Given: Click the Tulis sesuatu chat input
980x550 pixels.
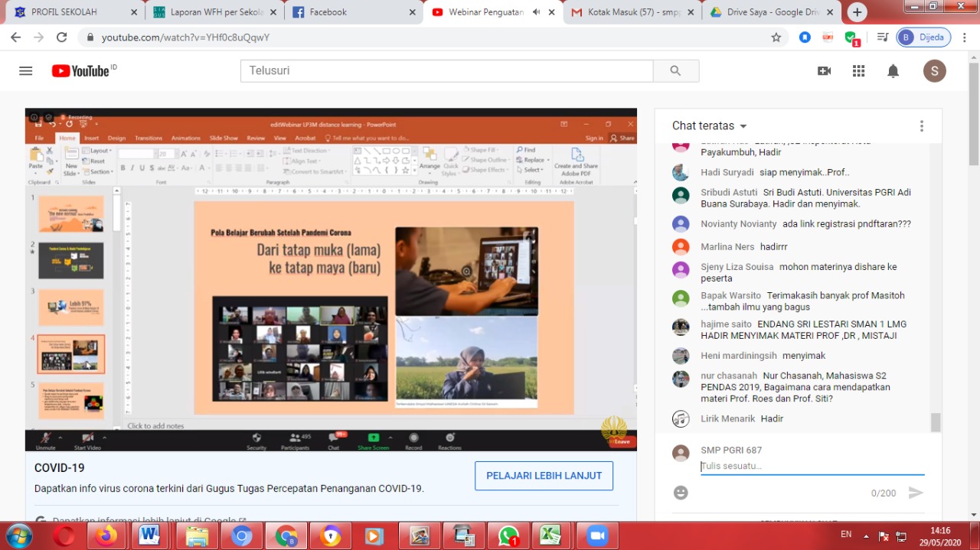Looking at the screenshot, I should click(x=812, y=466).
